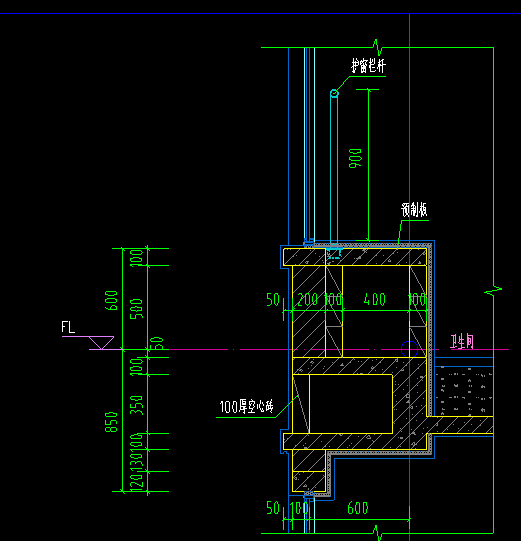Pick the small vertical "50" at FL line
Image resolution: width=521 pixels, height=541 pixels.
pyautogui.click(x=157, y=343)
